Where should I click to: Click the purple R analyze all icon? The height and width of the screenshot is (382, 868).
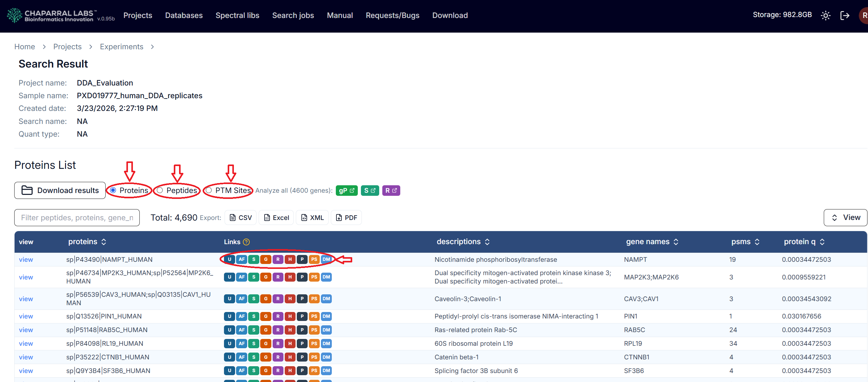[x=391, y=190]
